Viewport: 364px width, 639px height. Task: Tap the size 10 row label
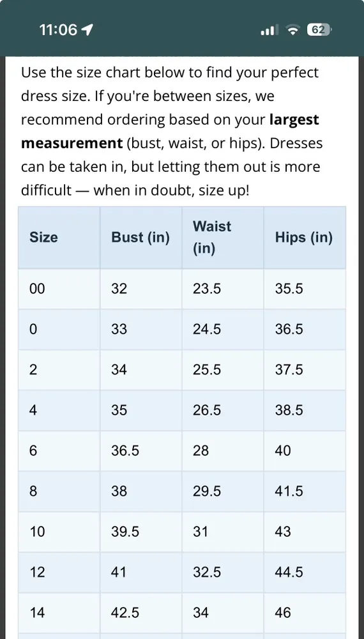pos(37,532)
